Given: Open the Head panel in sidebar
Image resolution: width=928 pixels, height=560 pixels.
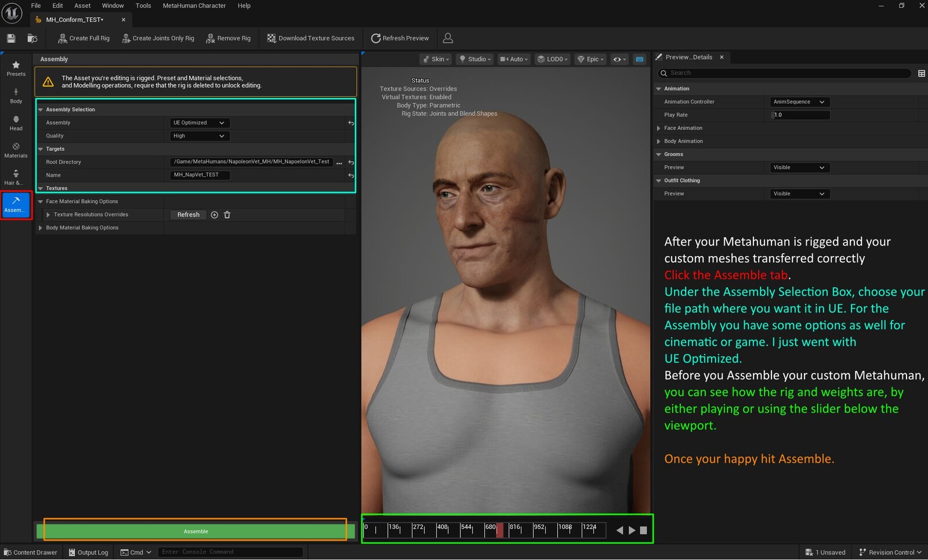Looking at the screenshot, I should point(16,123).
